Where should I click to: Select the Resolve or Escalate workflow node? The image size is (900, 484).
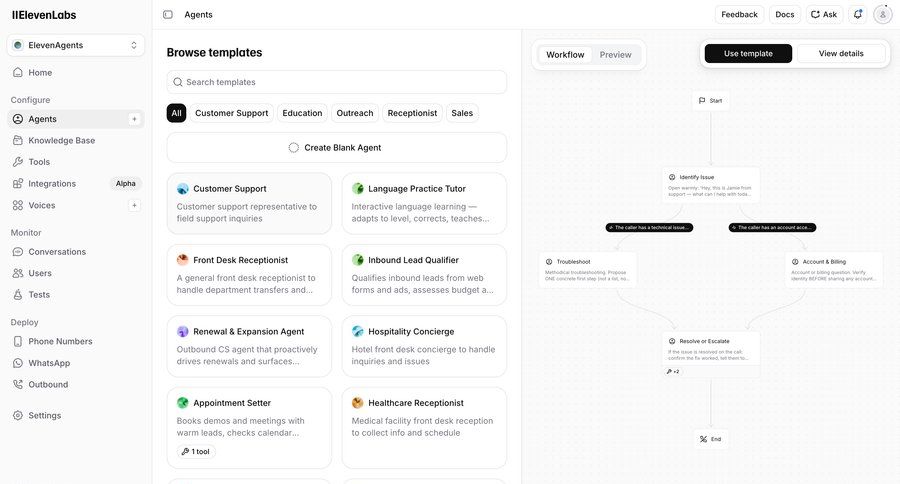click(711, 355)
